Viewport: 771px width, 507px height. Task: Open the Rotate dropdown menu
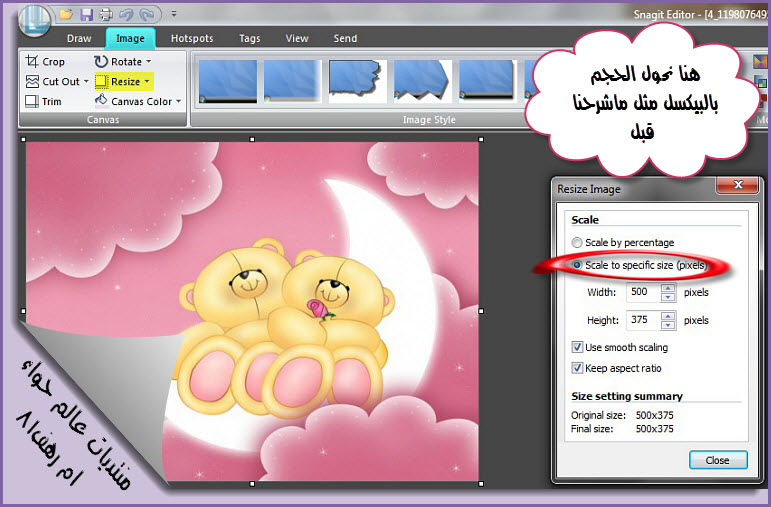click(149, 62)
